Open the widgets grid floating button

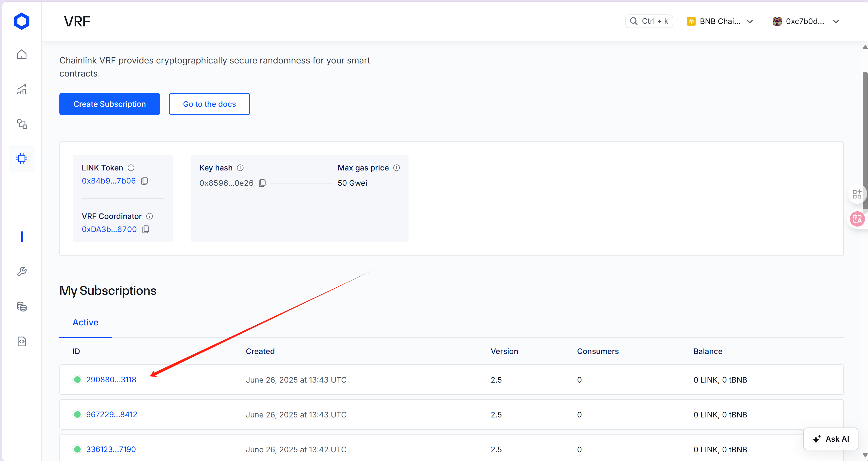[857, 194]
